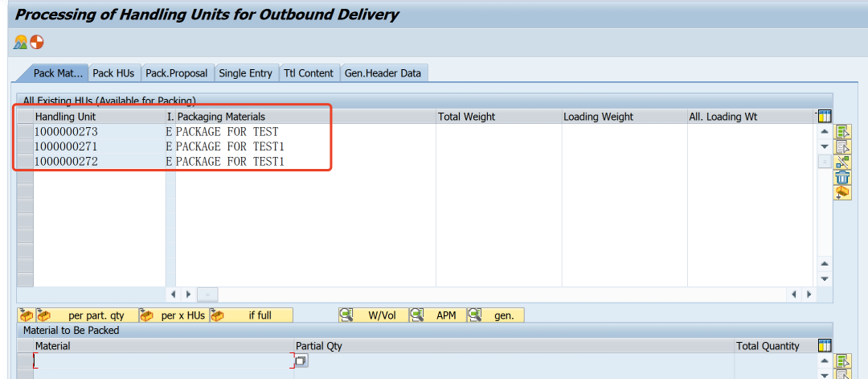The image size is (868, 379).
Task: Open the Ttl Content tab
Action: tap(309, 73)
